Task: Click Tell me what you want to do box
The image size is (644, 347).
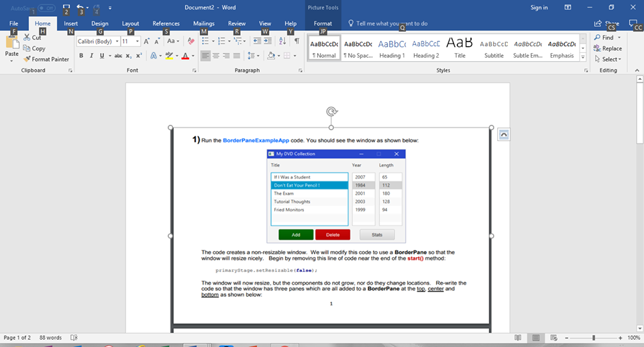Action: tap(388, 23)
